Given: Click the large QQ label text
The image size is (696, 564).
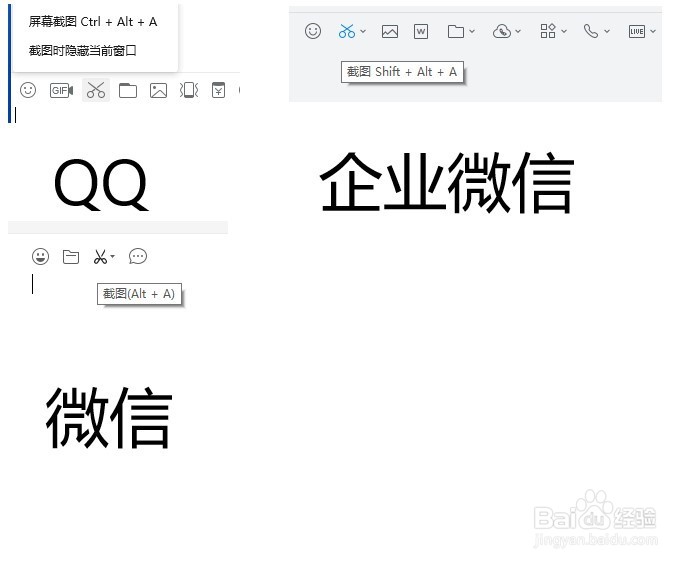Looking at the screenshot, I should click(x=101, y=185).
